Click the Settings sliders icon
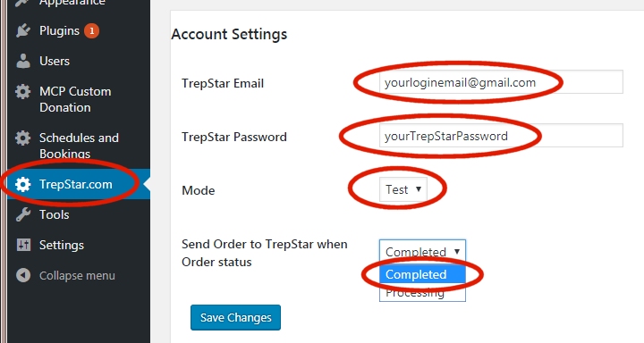644x343 pixels. tap(23, 245)
